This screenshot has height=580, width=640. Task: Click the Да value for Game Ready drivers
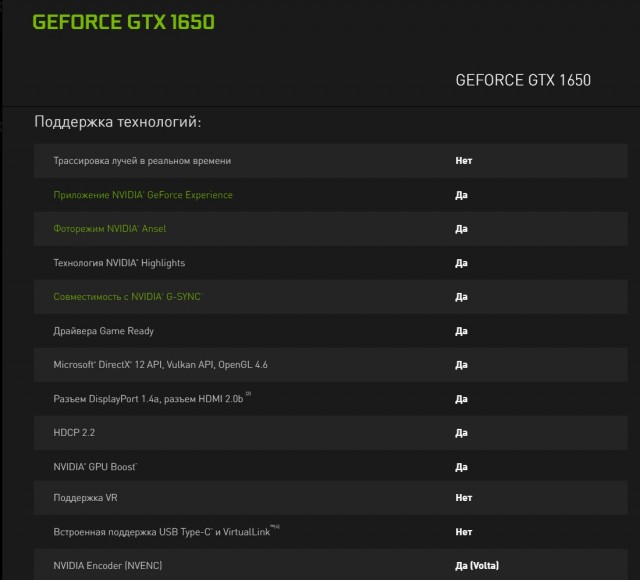tap(461, 331)
